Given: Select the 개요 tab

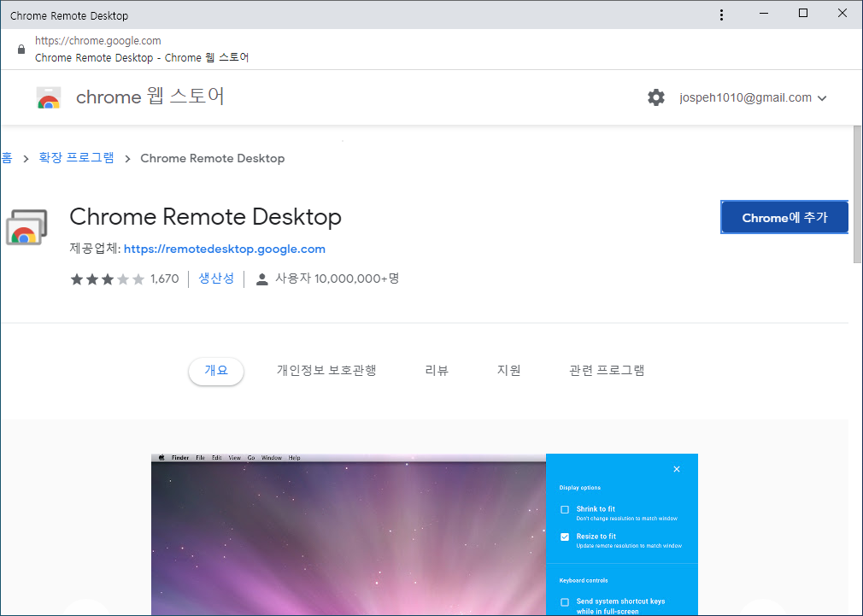Looking at the screenshot, I should (215, 371).
